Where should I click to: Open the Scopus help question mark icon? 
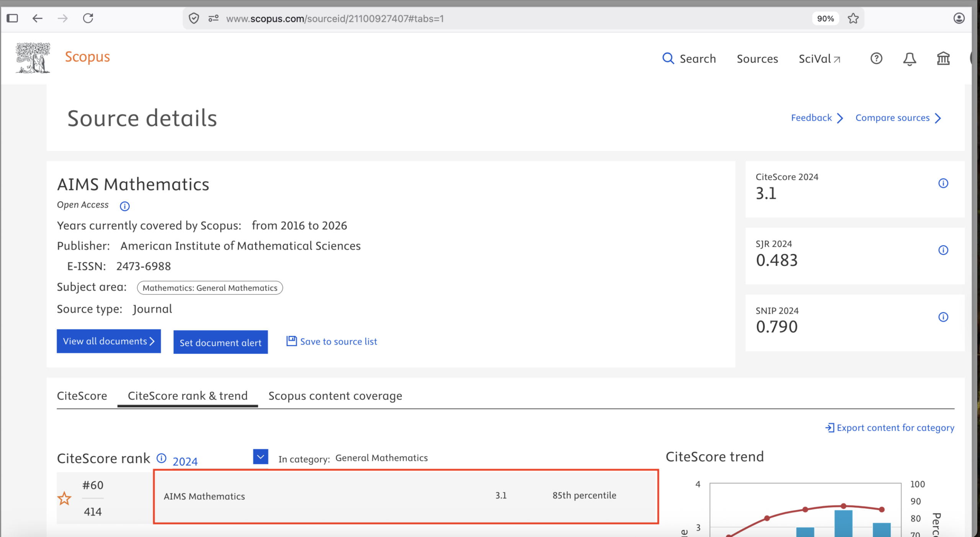(x=876, y=59)
